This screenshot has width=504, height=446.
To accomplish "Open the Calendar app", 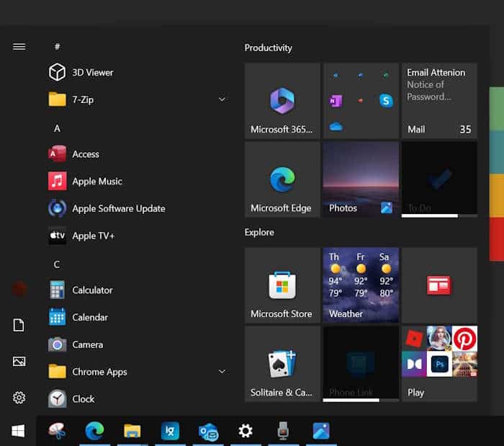I will (138, 317).
